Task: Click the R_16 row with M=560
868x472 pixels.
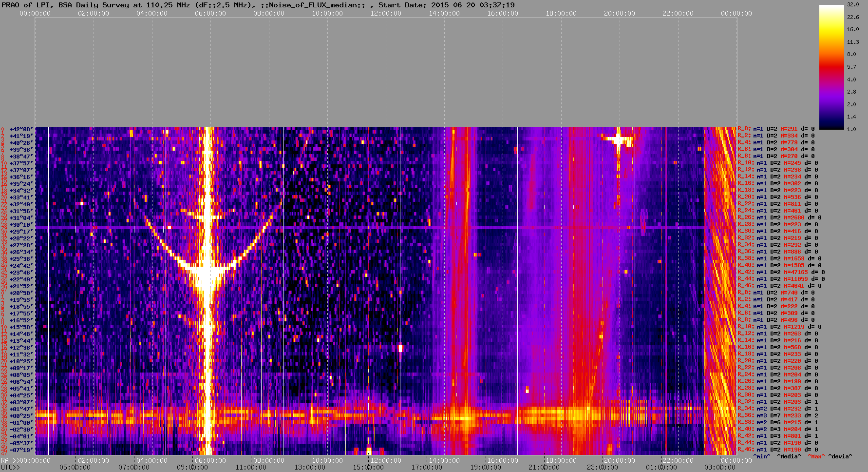Action: (778, 348)
